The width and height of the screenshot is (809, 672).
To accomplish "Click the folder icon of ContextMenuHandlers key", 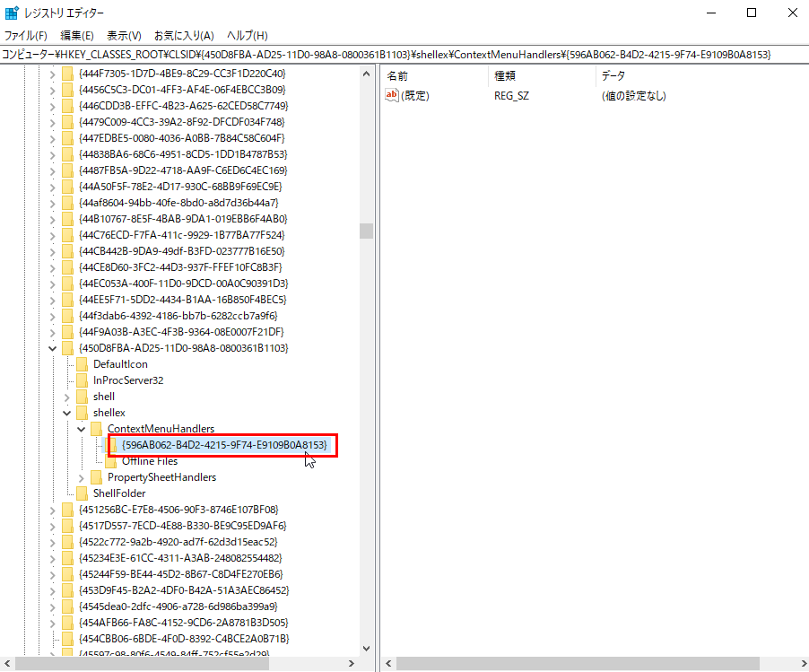I will coord(96,429).
